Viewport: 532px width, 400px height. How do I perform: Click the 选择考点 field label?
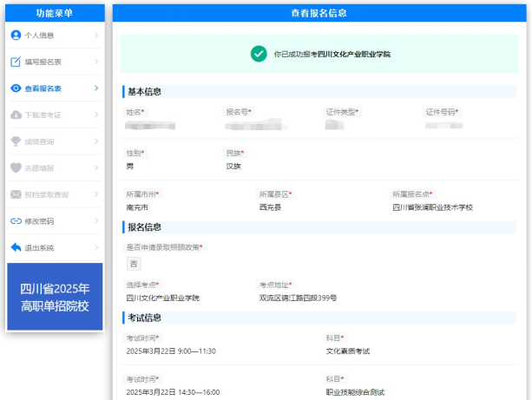tap(142, 285)
